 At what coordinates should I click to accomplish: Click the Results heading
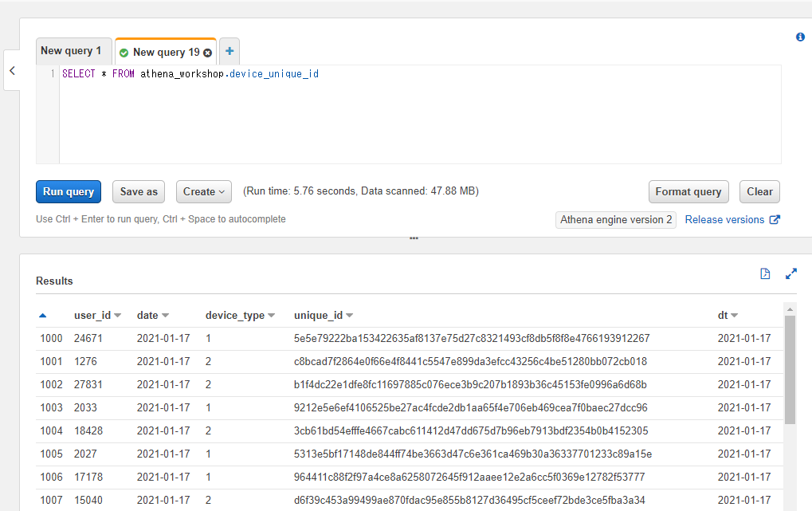click(54, 281)
